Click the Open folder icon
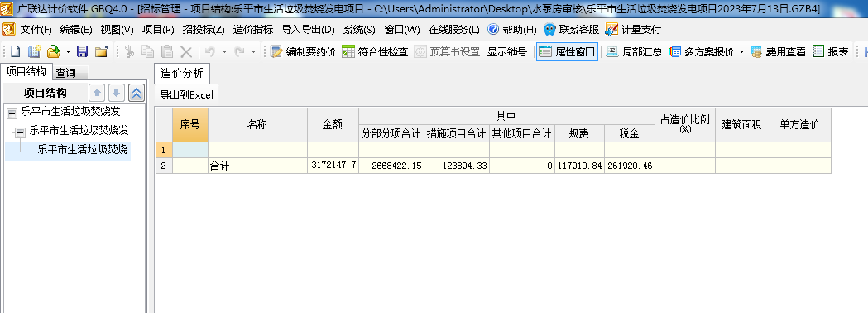The image size is (868, 313). point(54,52)
